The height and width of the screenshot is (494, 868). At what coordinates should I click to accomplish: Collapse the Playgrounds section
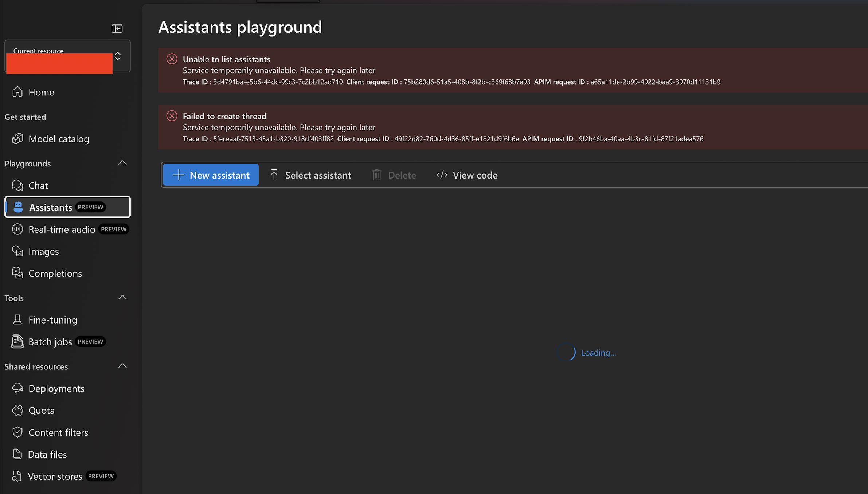tap(122, 163)
